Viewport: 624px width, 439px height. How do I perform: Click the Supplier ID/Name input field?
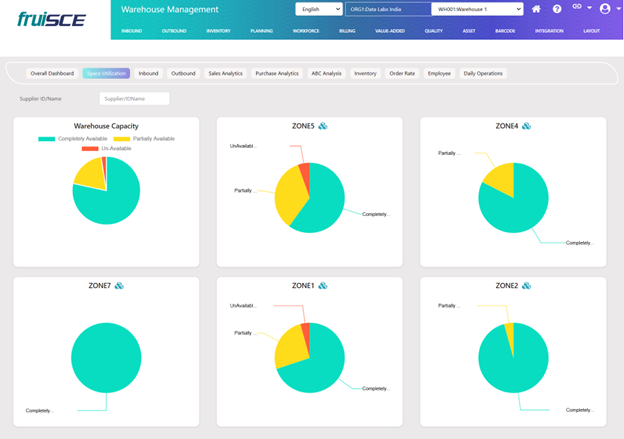coord(134,98)
